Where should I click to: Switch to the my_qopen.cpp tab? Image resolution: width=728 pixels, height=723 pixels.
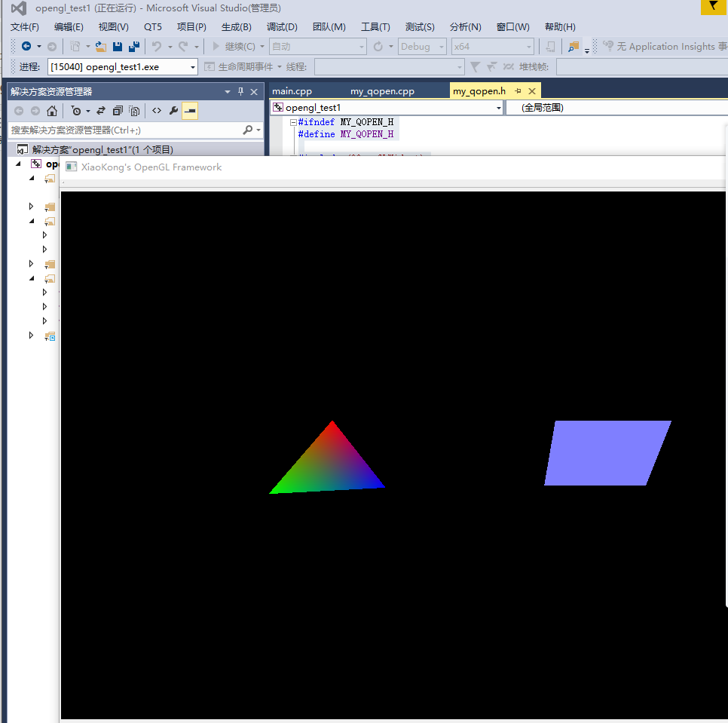click(x=382, y=91)
